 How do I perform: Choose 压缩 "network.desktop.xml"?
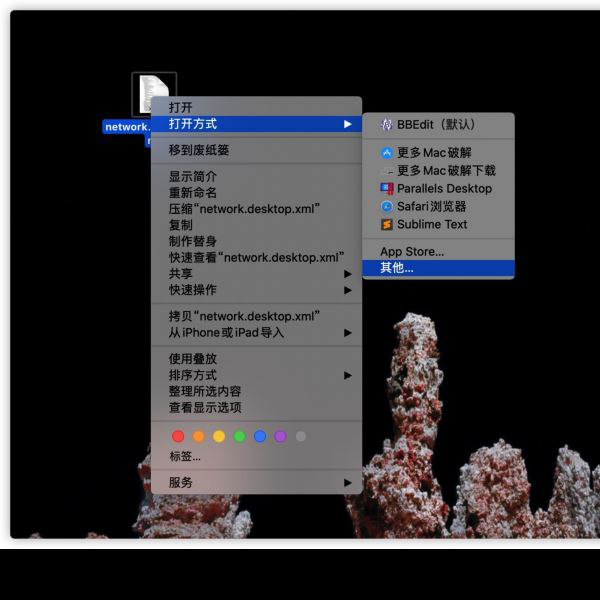click(256, 209)
